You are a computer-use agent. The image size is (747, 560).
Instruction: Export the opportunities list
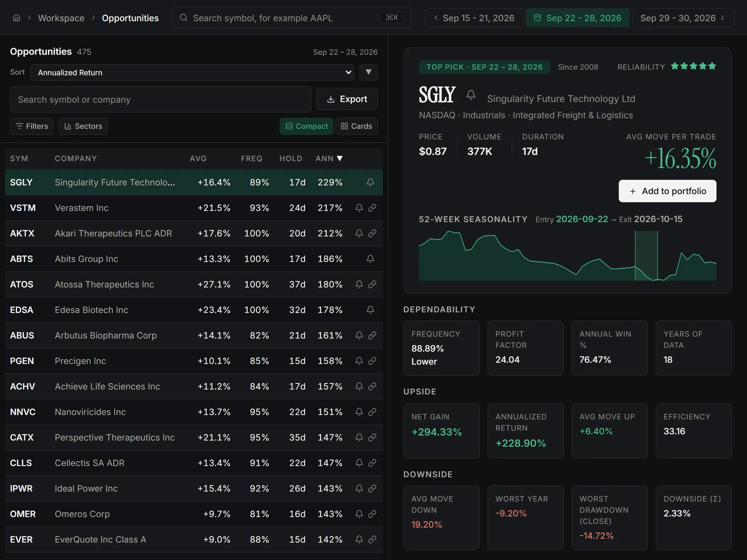coord(347,99)
